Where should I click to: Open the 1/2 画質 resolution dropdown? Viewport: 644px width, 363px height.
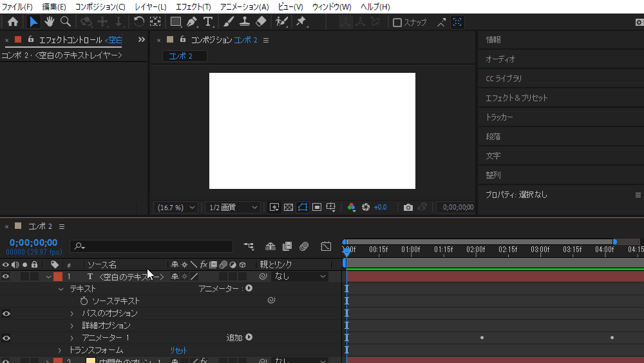pos(233,208)
